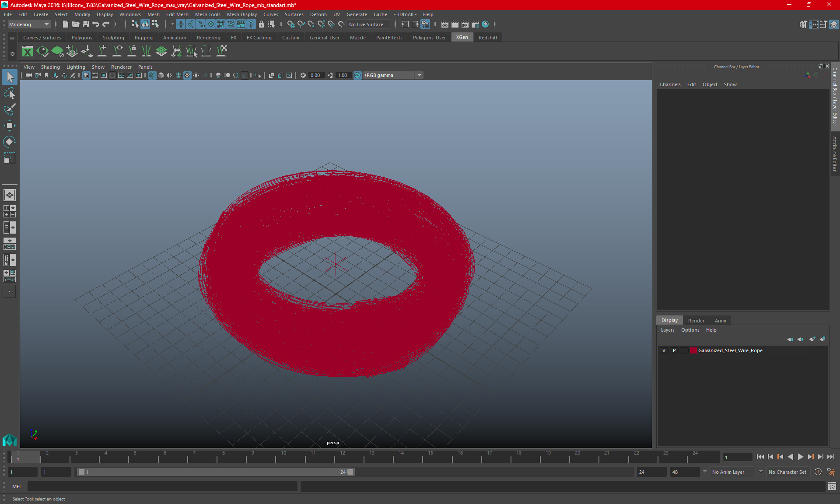Click the Save Scene disk icon
840x504 pixels.
click(x=86, y=24)
